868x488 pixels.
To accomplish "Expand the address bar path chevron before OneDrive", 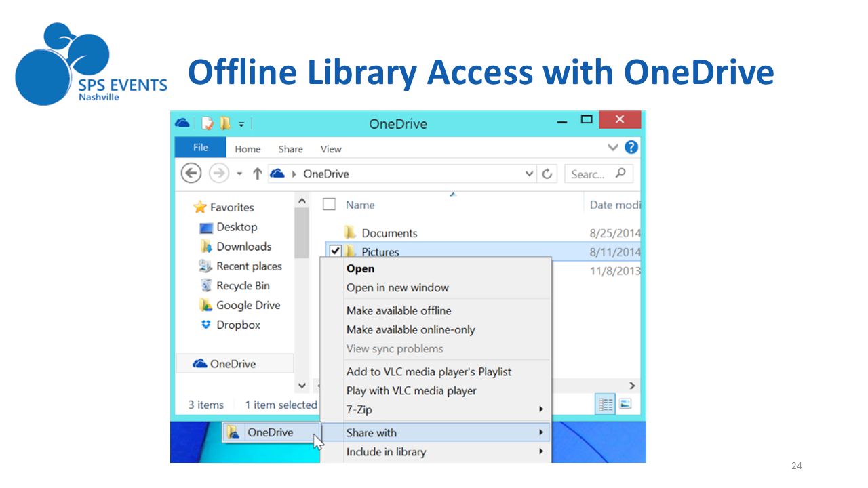I will click(294, 174).
